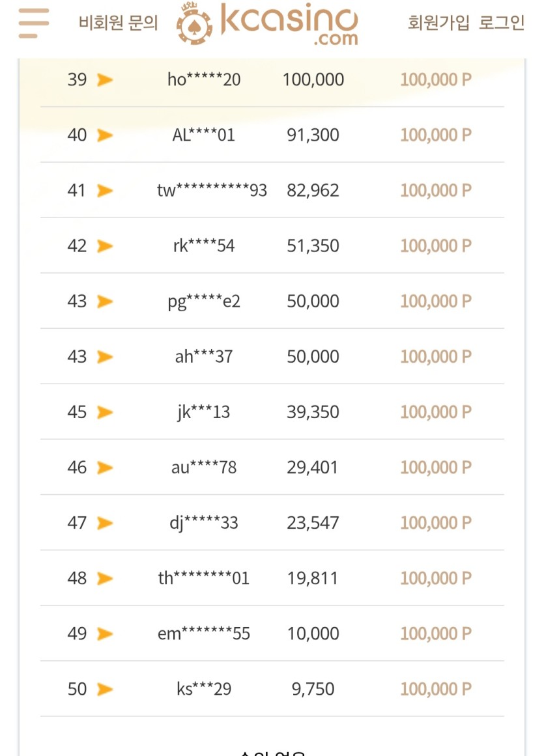Screen dimensions: 544x756
Task: Click the orange arrow beside rank 39
Action: point(105,79)
